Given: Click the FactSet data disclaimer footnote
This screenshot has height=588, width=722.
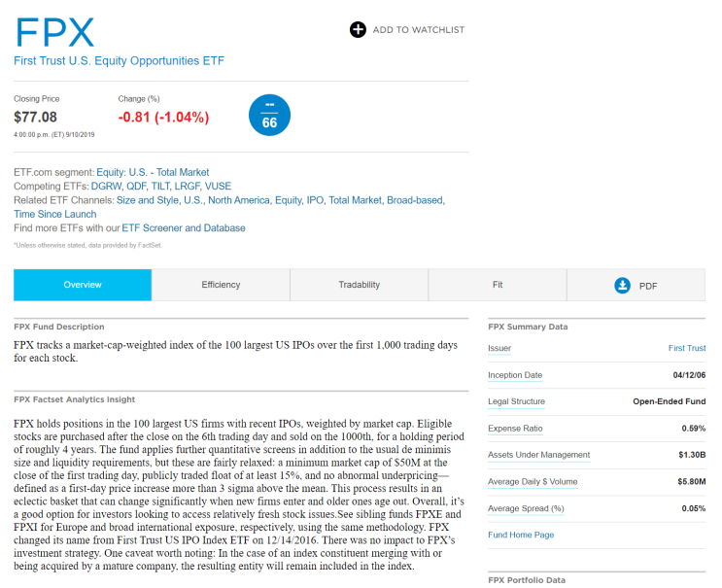Looking at the screenshot, I should coord(87,246).
